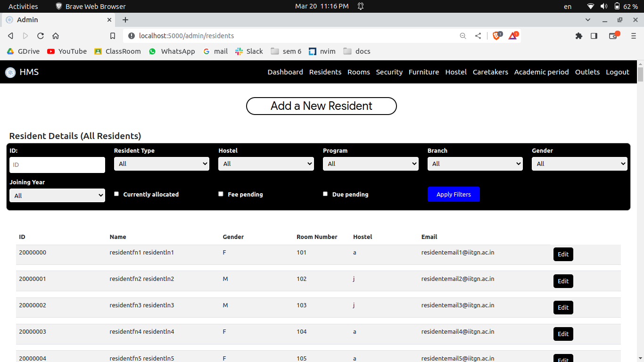Click the share page icon
644x362 pixels.
tap(478, 35)
